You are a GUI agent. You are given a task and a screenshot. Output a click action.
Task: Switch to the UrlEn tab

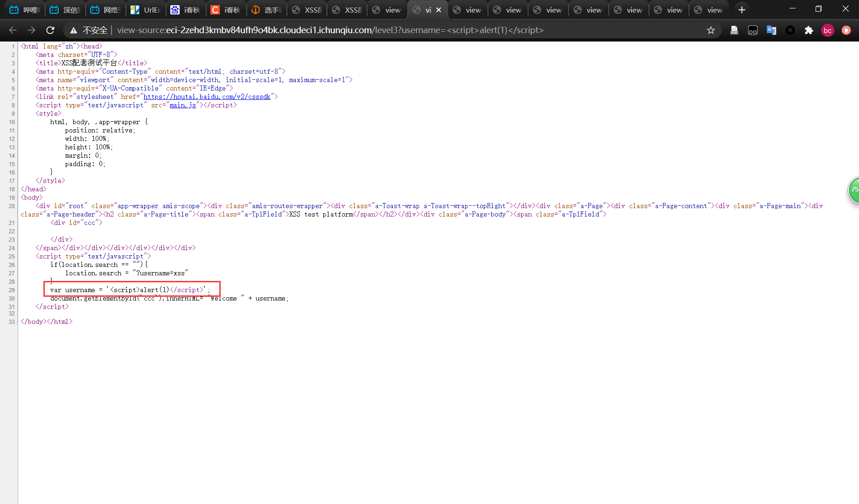[145, 10]
